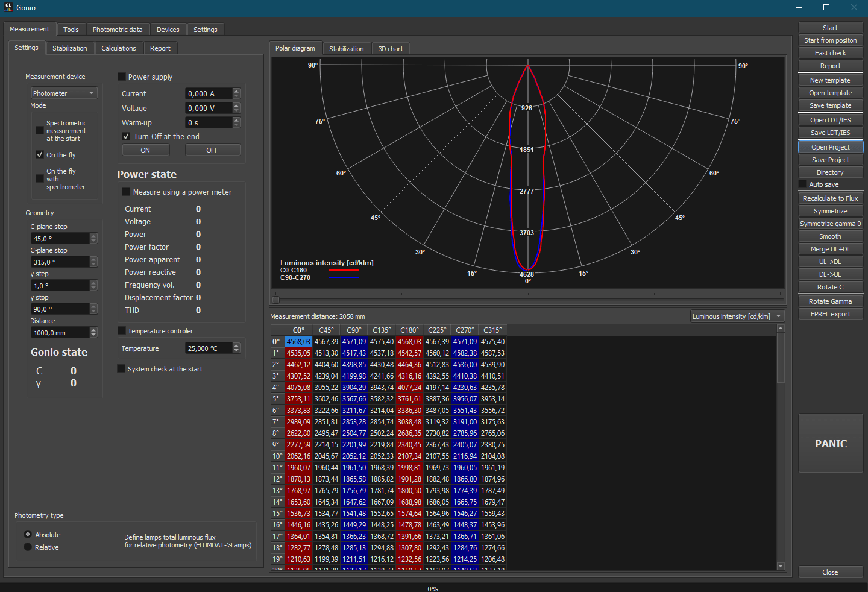
Task: Select the 10° row header
Action: click(277, 456)
